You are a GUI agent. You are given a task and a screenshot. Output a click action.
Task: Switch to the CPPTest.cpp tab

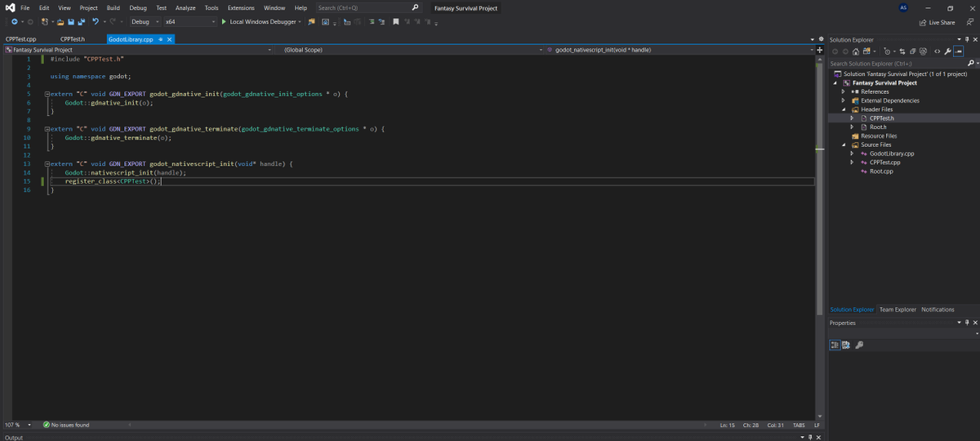(x=20, y=39)
